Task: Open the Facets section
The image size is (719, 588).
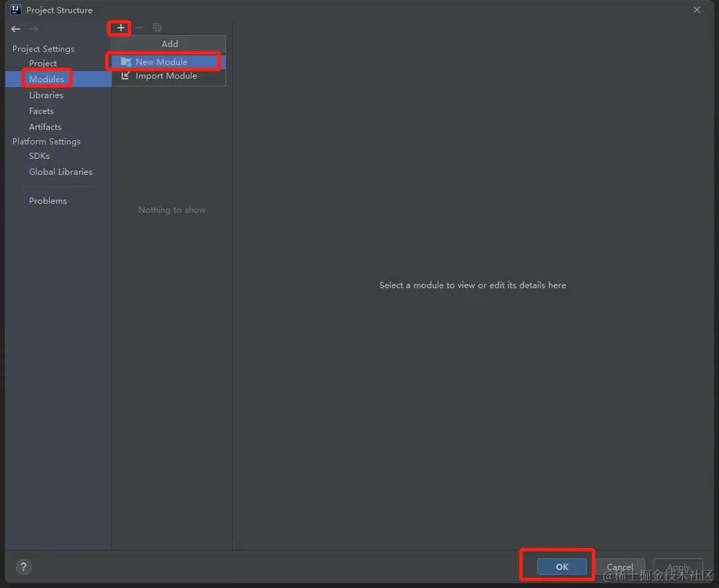Action: click(x=41, y=111)
